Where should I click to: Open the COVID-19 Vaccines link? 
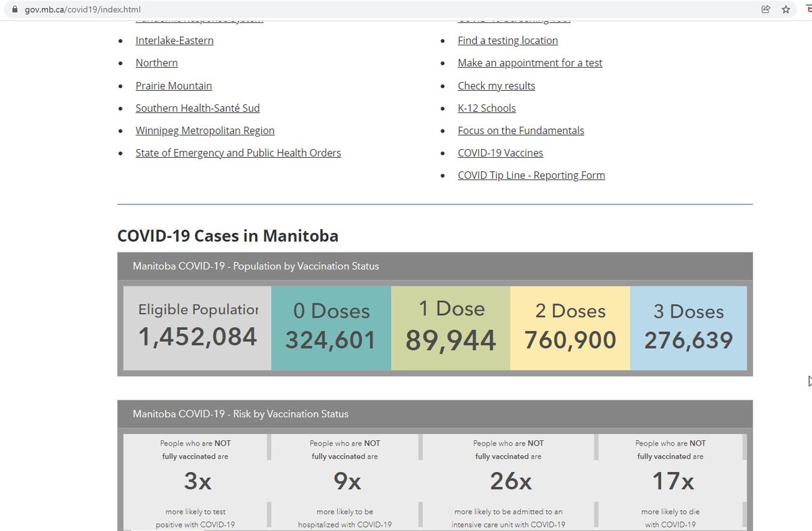501,153
